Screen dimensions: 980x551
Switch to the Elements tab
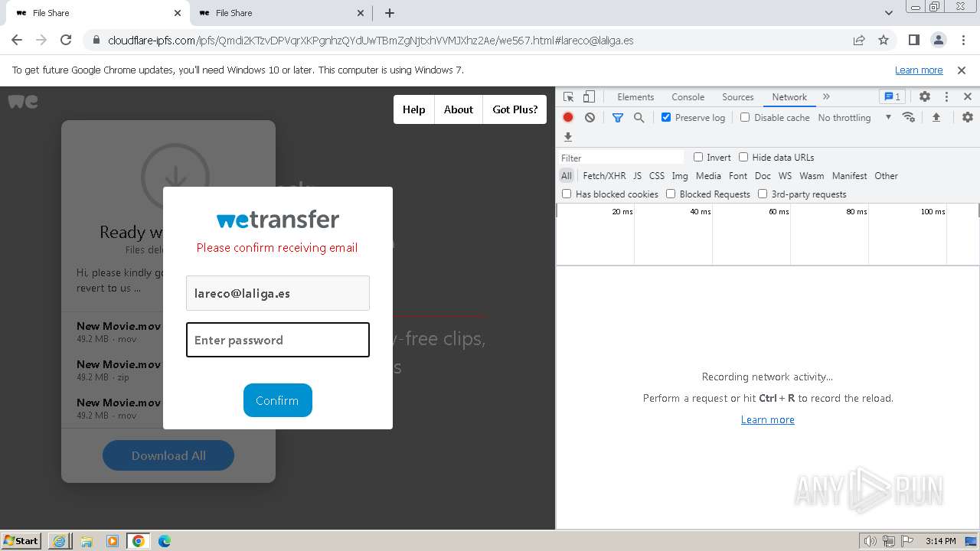(x=635, y=97)
